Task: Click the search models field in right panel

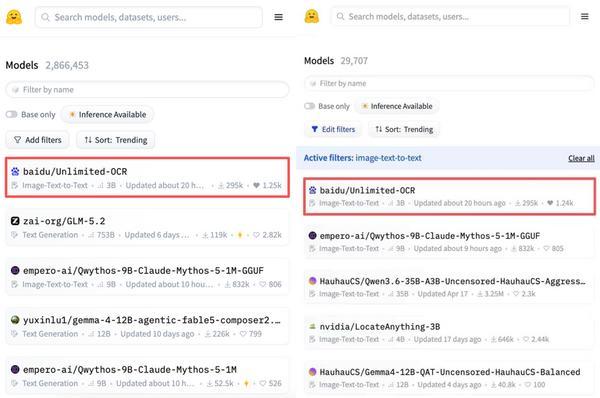Action: [450, 16]
